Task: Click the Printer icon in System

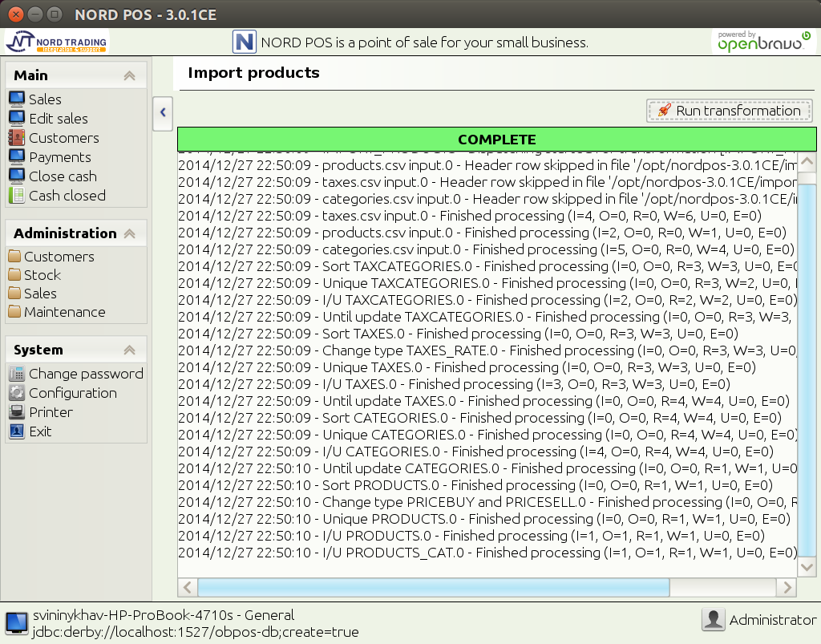Action: coord(16,412)
